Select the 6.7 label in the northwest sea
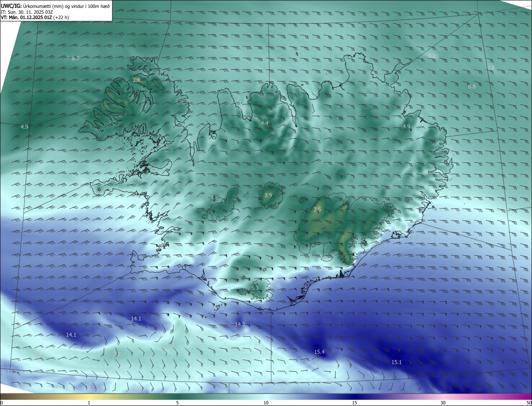This screenshot has width=532, height=406. pyautogui.click(x=75, y=59)
